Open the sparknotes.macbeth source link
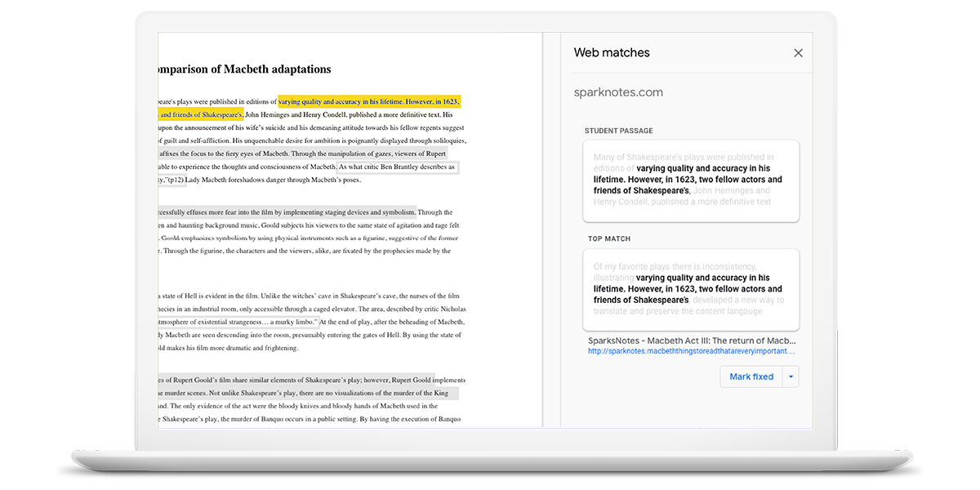 pos(691,351)
